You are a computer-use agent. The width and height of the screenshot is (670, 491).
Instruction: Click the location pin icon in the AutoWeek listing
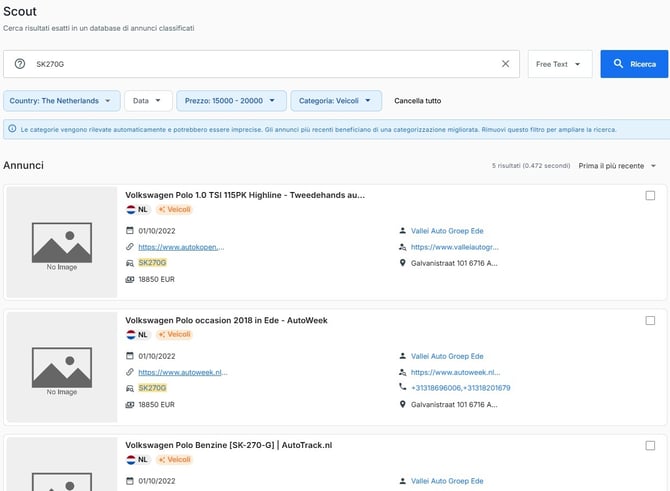click(402, 404)
